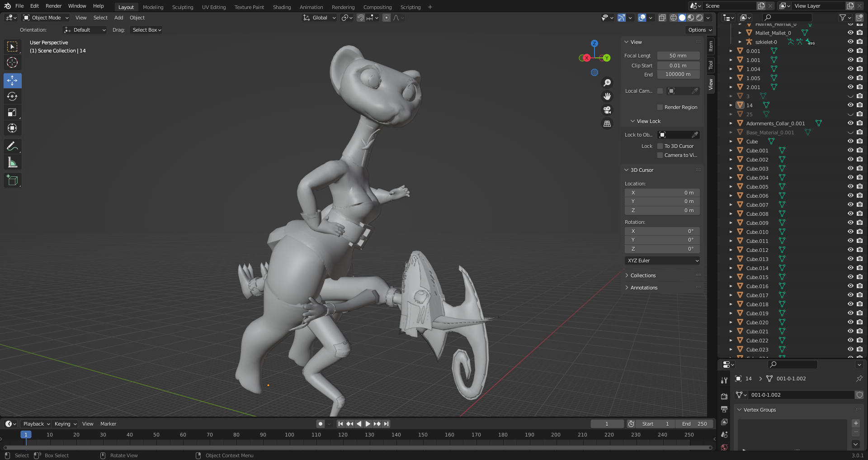The width and height of the screenshot is (868, 460).
Task: Click the Focal Length 50 mm field
Action: click(678, 56)
